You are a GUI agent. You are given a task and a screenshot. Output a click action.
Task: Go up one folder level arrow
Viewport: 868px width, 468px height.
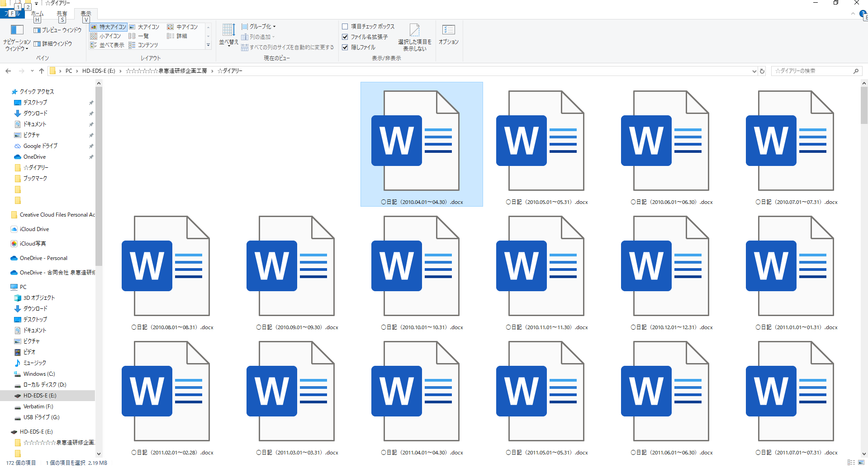tap(42, 71)
